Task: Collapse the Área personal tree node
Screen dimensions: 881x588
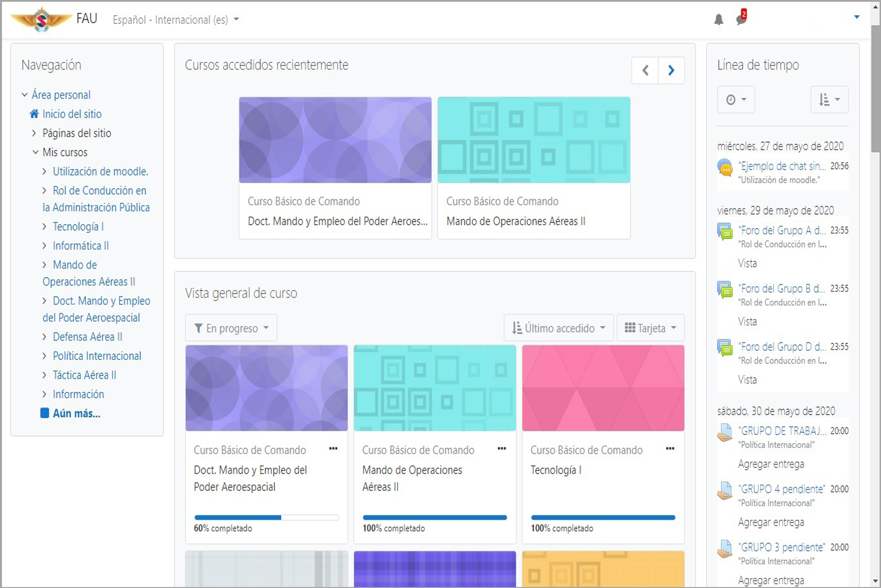Action: pyautogui.click(x=25, y=95)
